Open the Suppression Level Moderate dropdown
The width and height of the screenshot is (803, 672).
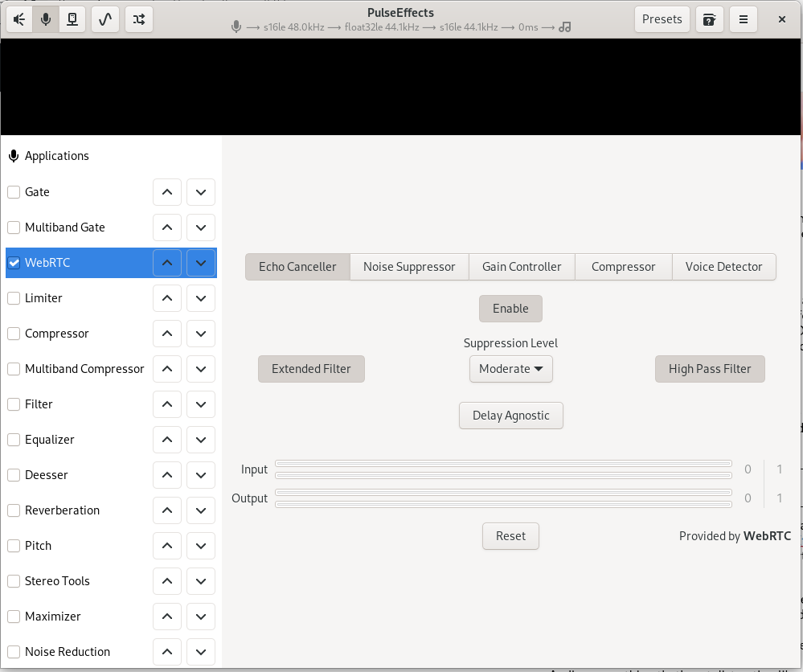point(510,369)
